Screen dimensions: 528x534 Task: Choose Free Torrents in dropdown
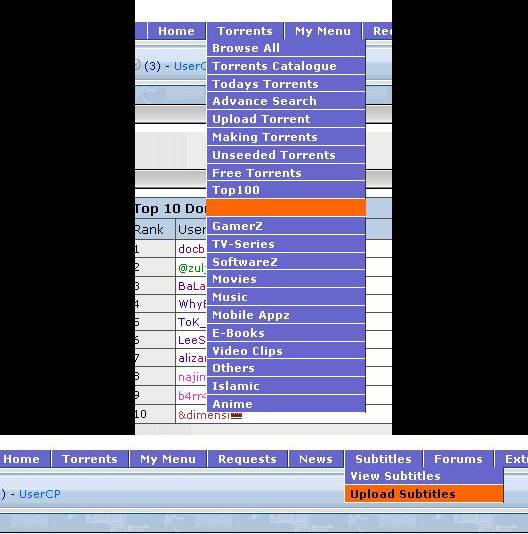click(x=286, y=173)
